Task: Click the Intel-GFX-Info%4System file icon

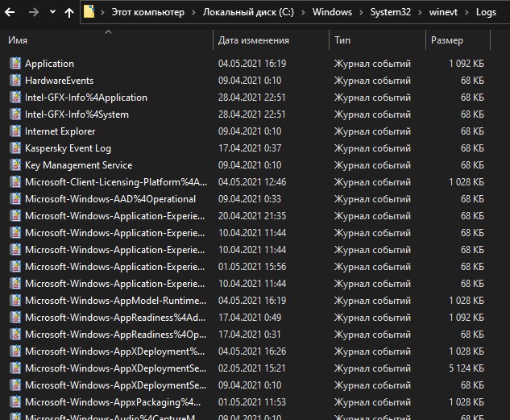Action: pyautogui.click(x=15, y=114)
